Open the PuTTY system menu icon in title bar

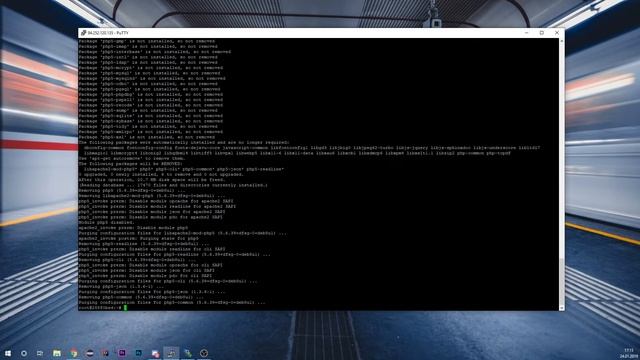(x=83, y=33)
